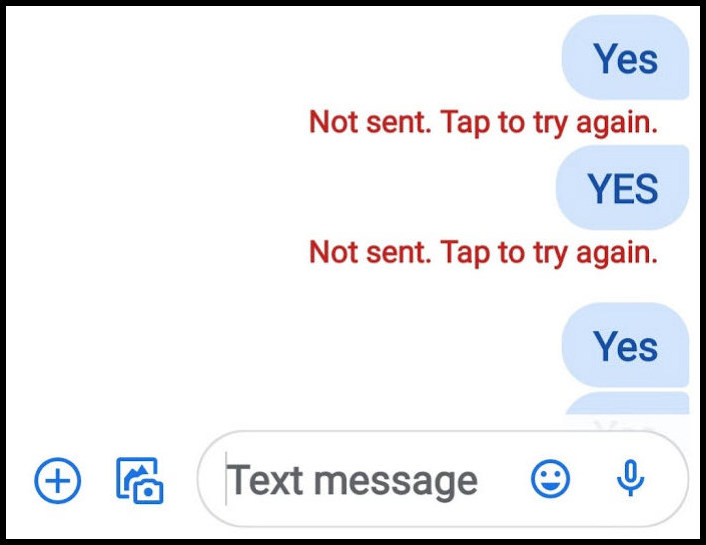The width and height of the screenshot is (706, 545).
Task: Tap the retry text under all-caps YES
Action: pyautogui.click(x=483, y=251)
